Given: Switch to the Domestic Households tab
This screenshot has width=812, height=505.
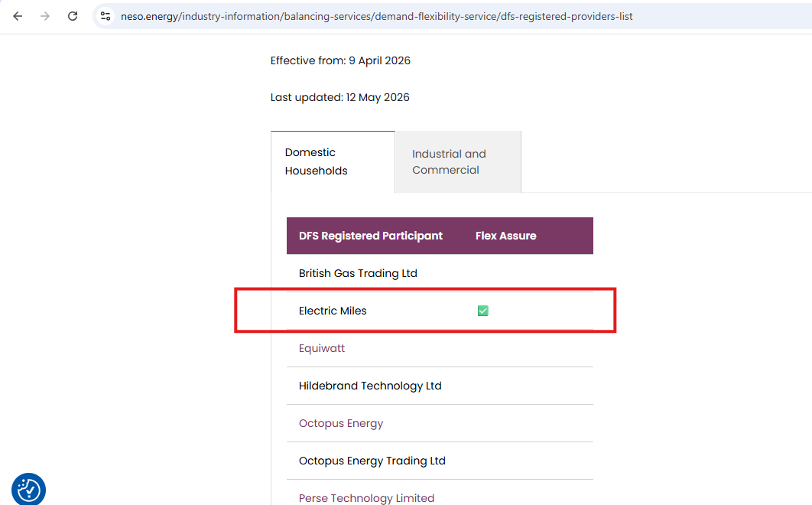Looking at the screenshot, I should (x=333, y=161).
